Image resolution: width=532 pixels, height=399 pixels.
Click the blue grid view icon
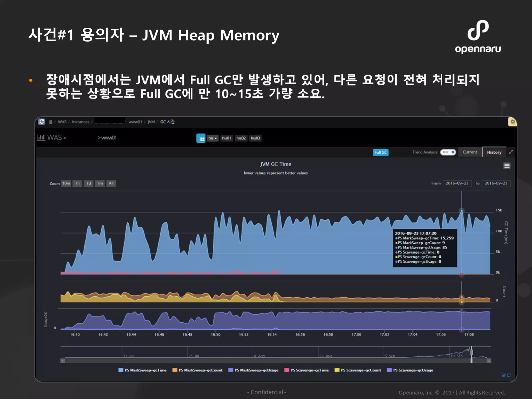(x=201, y=138)
